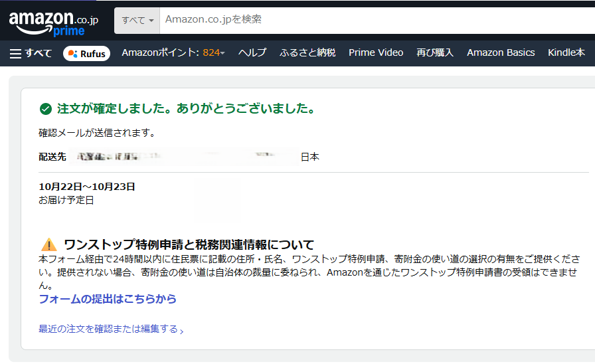Open 再び購入 page
This screenshot has height=364, width=595.
tap(435, 52)
